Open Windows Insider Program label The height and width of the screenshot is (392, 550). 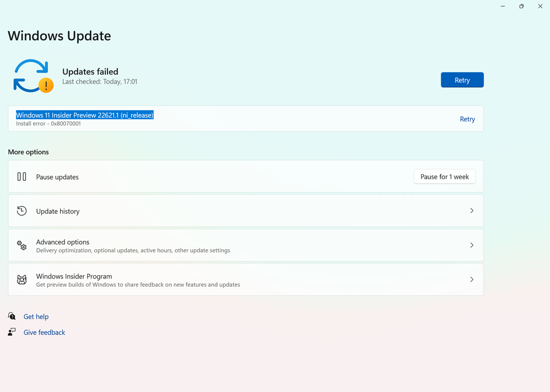(74, 277)
